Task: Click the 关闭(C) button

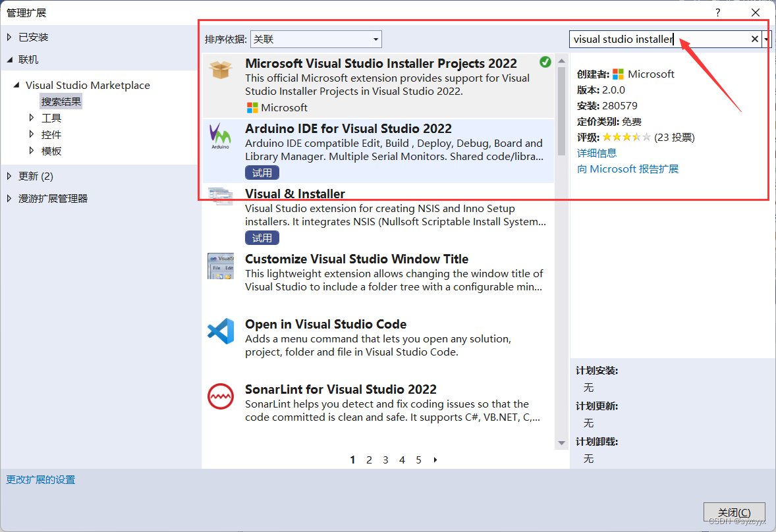Action: (x=734, y=512)
